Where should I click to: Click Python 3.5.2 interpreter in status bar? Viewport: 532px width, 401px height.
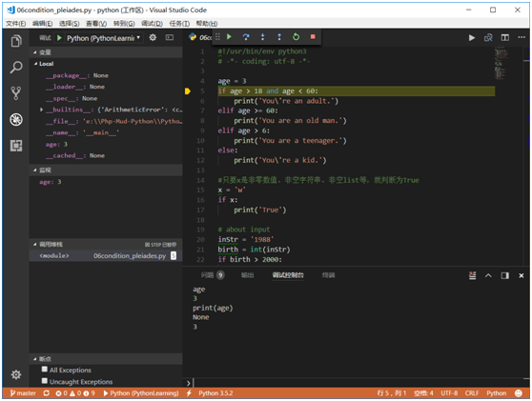point(215,392)
